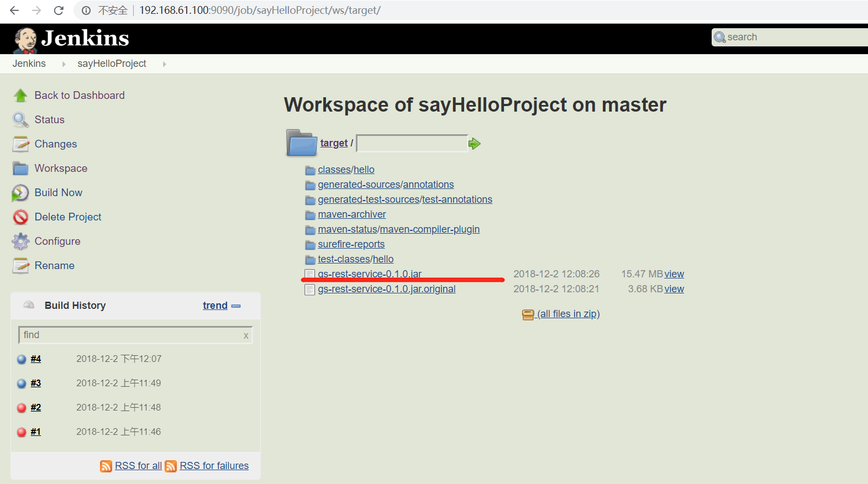
Task: Click the file icon of gs-rest-service-0.1.0.jar.original
Action: [x=310, y=290]
